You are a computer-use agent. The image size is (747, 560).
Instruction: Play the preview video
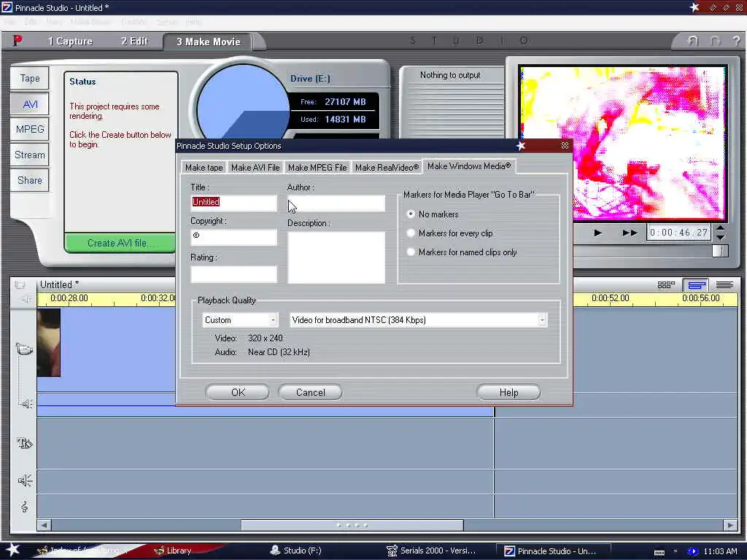click(597, 233)
